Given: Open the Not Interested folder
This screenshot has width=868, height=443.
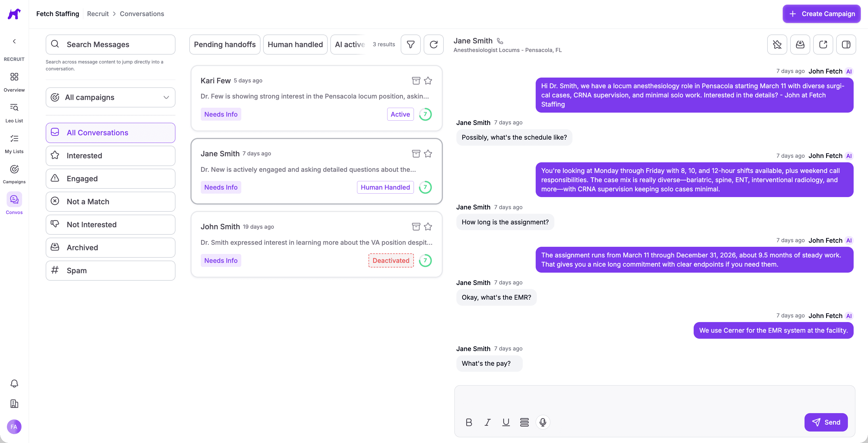Looking at the screenshot, I should point(110,225).
